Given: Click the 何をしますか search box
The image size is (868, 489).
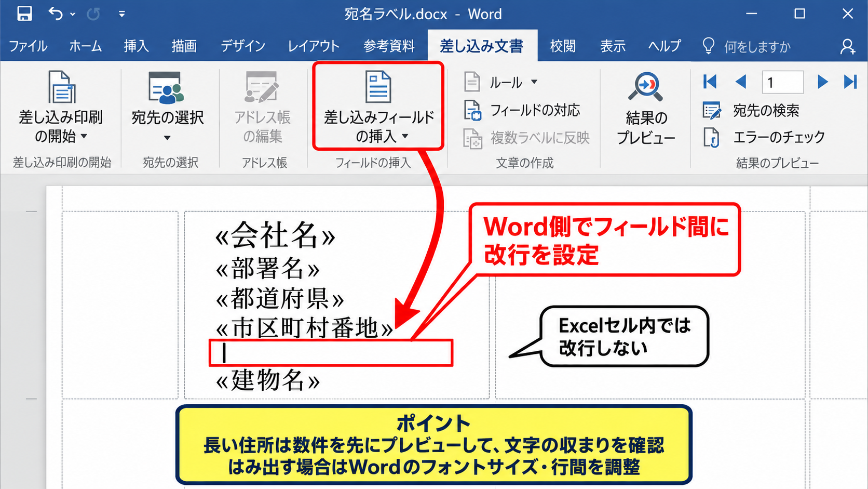Looking at the screenshot, I should (x=757, y=47).
